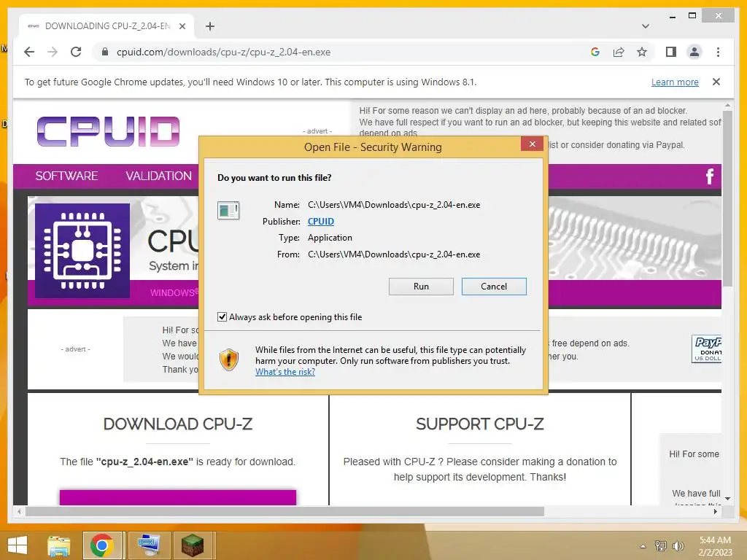Viewport: 747px width, 560px height.
Task: Open File Explorer from the taskbar
Action: point(58,545)
